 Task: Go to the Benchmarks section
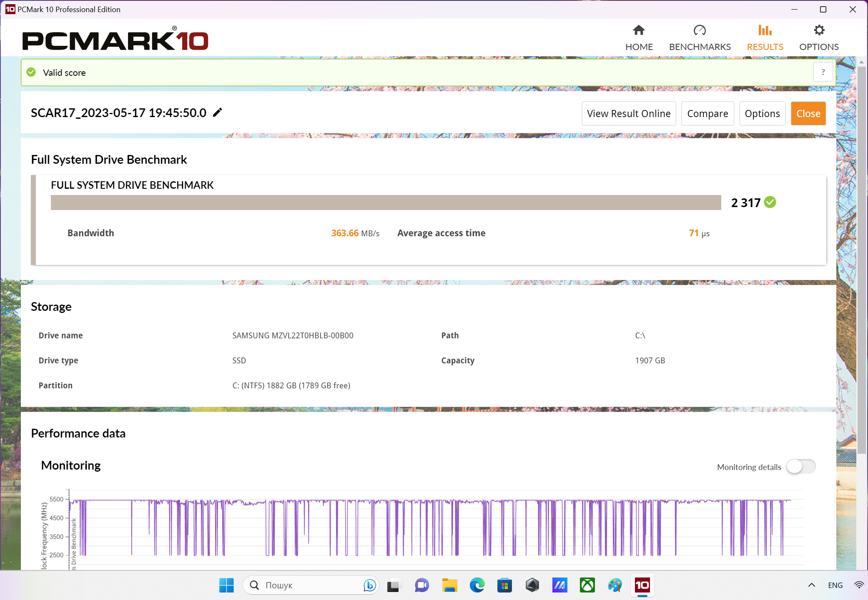tap(700, 37)
